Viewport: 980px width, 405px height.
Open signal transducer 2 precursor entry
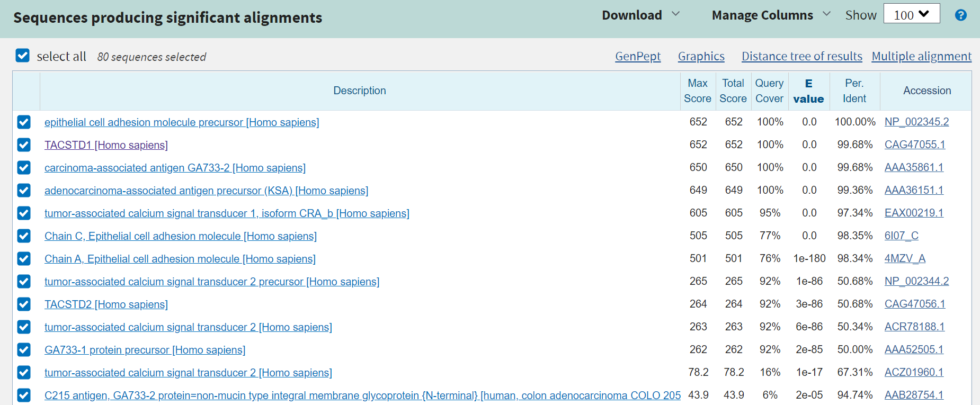point(212,282)
